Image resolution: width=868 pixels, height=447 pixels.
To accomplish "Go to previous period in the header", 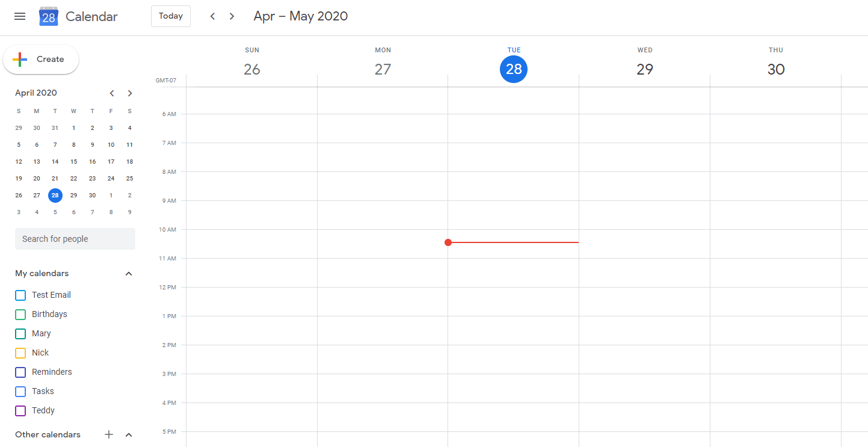I will (x=212, y=16).
